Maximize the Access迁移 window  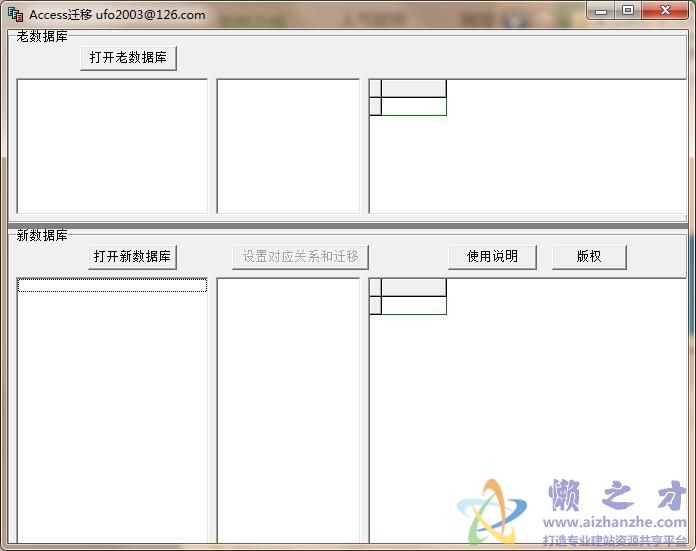[x=628, y=11]
